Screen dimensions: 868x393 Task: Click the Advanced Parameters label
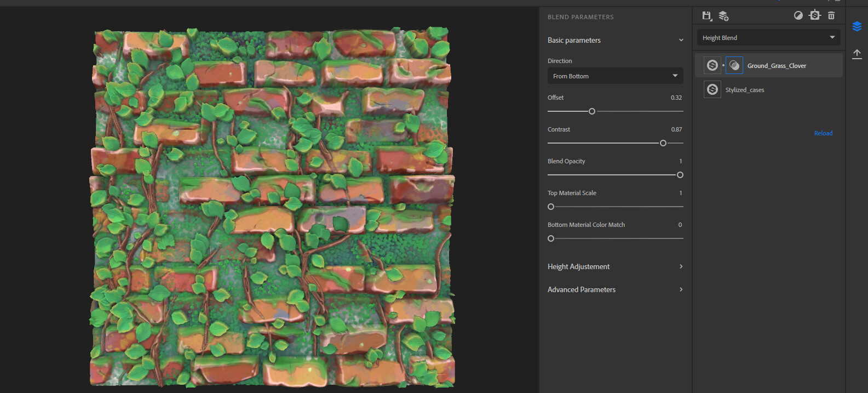coord(582,289)
